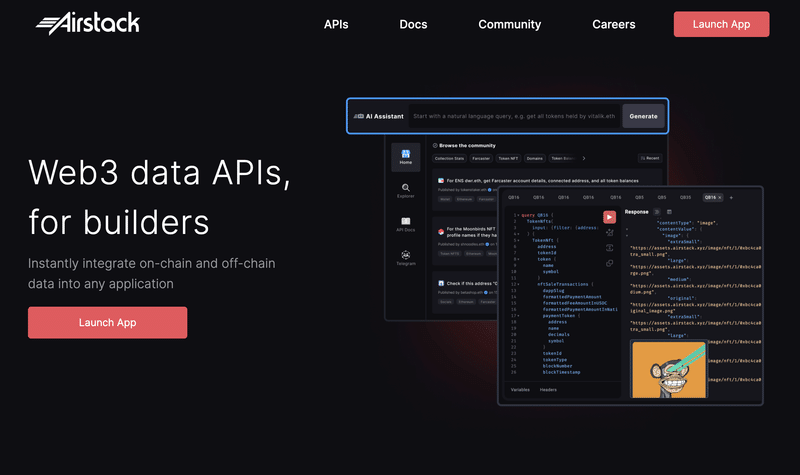Image resolution: width=800 pixels, height=475 pixels.
Task: Go to the Community page
Action: pyautogui.click(x=509, y=24)
